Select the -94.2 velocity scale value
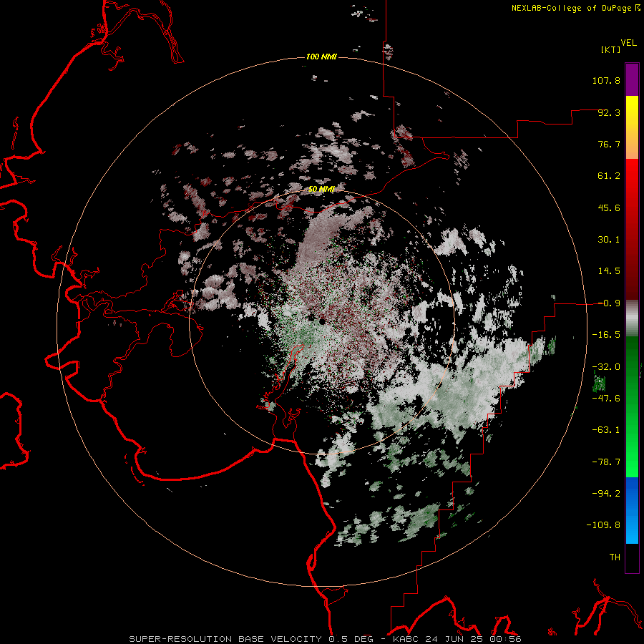 click(x=606, y=493)
